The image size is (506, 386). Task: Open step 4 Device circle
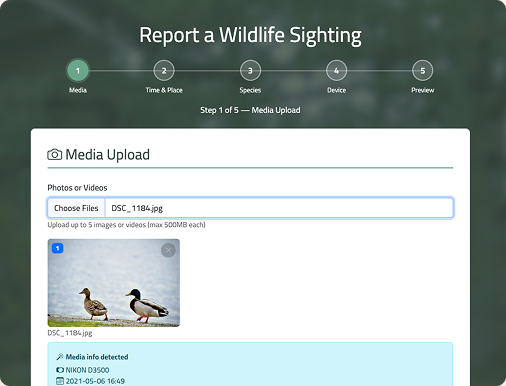pyautogui.click(x=336, y=70)
